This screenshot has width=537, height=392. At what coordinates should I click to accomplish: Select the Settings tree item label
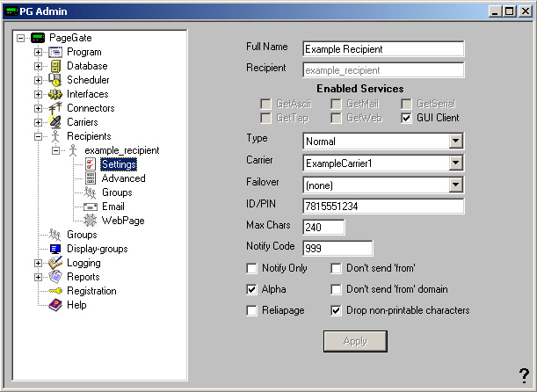(119, 164)
